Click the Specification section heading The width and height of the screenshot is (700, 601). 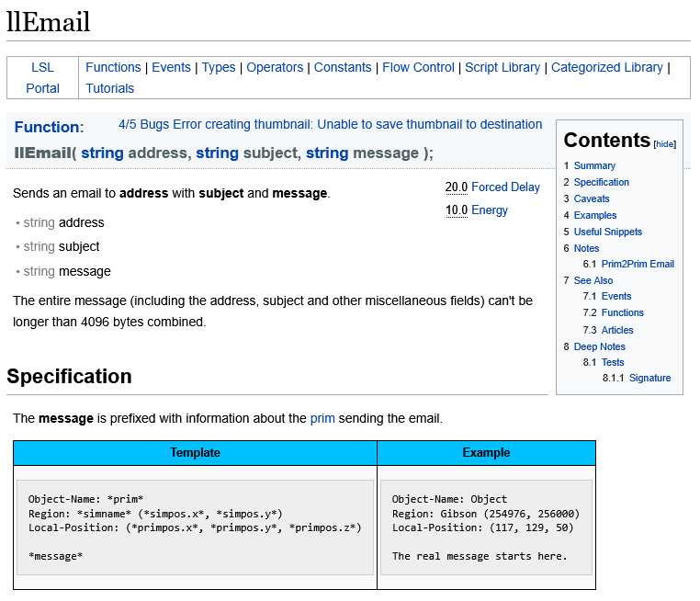tap(69, 377)
